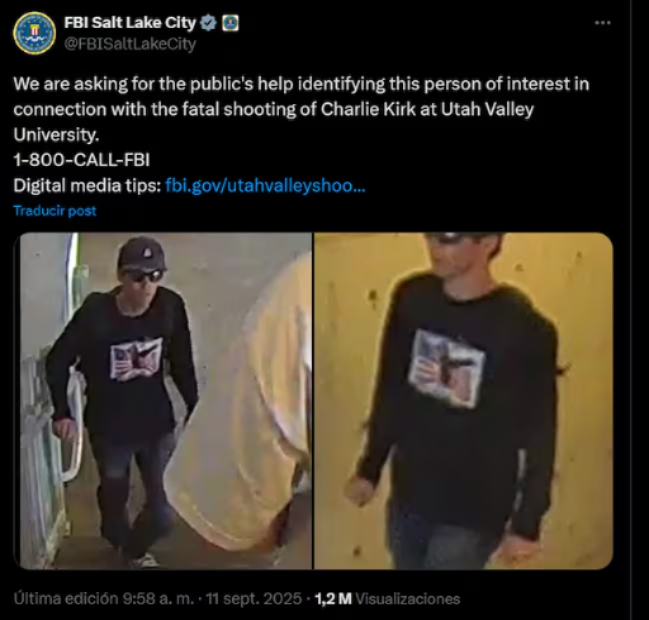Click the 9:58 a. m. timestamp
649x620 pixels.
pyautogui.click(x=158, y=598)
